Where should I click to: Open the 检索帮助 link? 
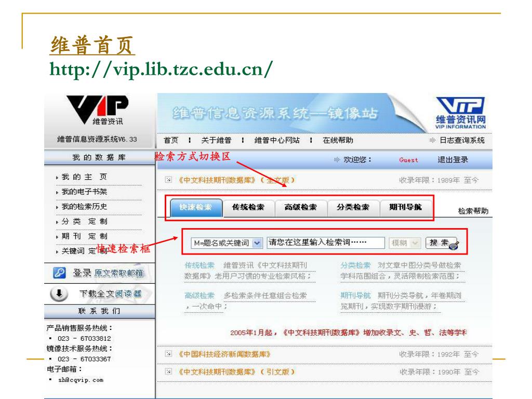(473, 211)
